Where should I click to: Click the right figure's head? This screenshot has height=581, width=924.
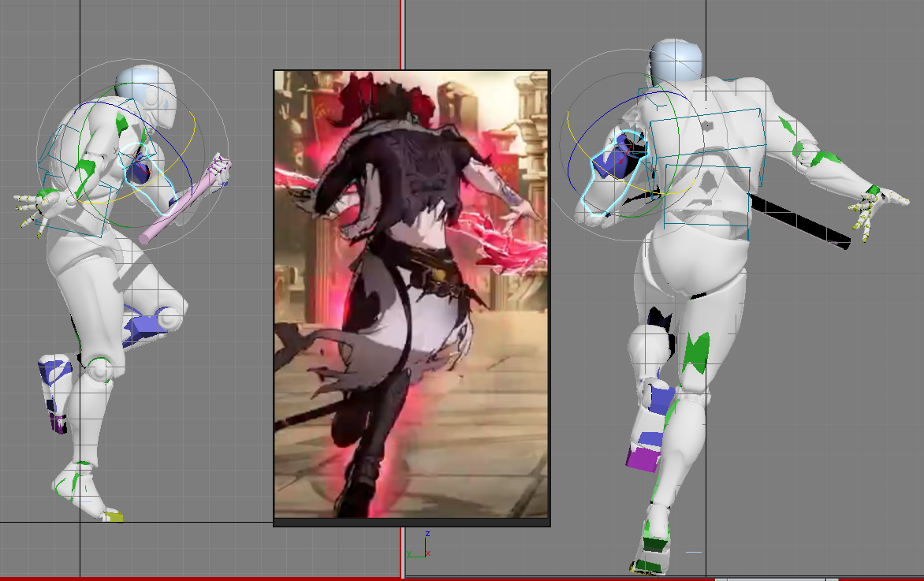click(x=676, y=61)
